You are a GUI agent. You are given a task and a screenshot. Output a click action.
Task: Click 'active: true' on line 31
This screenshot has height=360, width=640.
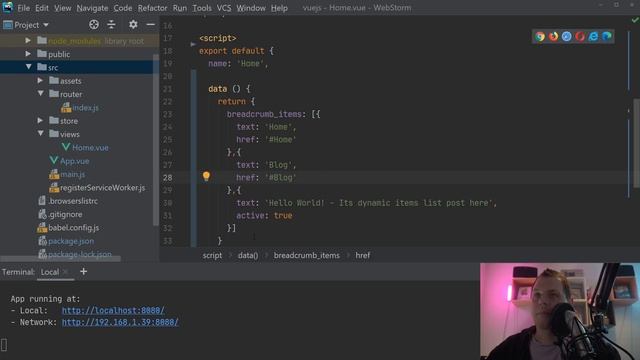(x=264, y=216)
